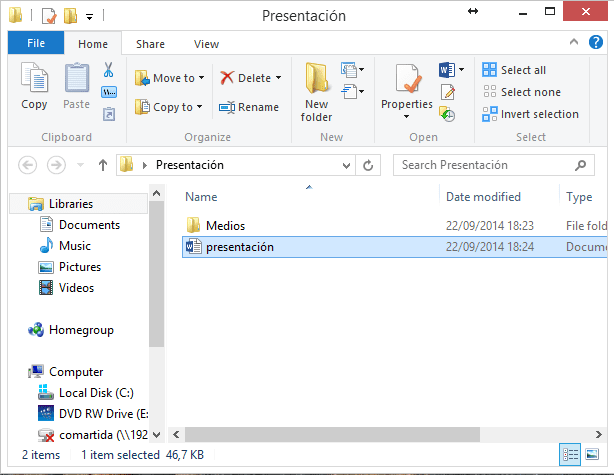Click the Properties icon in Quick Access Toolbar
The height and width of the screenshot is (475, 614).
[49, 16]
